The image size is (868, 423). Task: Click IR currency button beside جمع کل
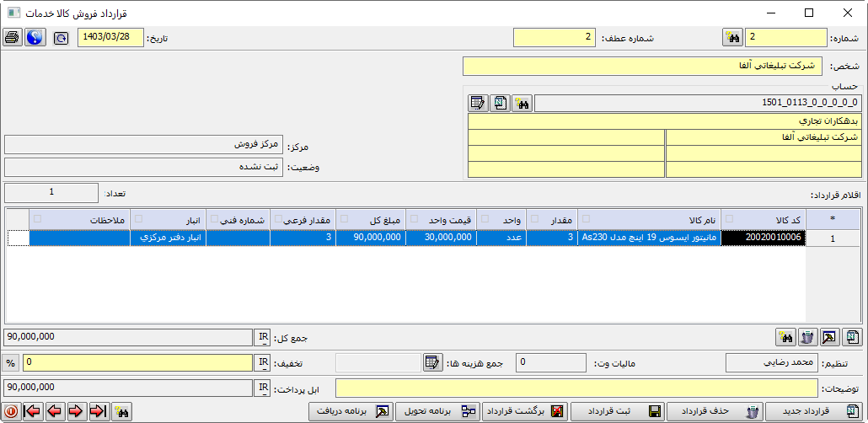[264, 336]
